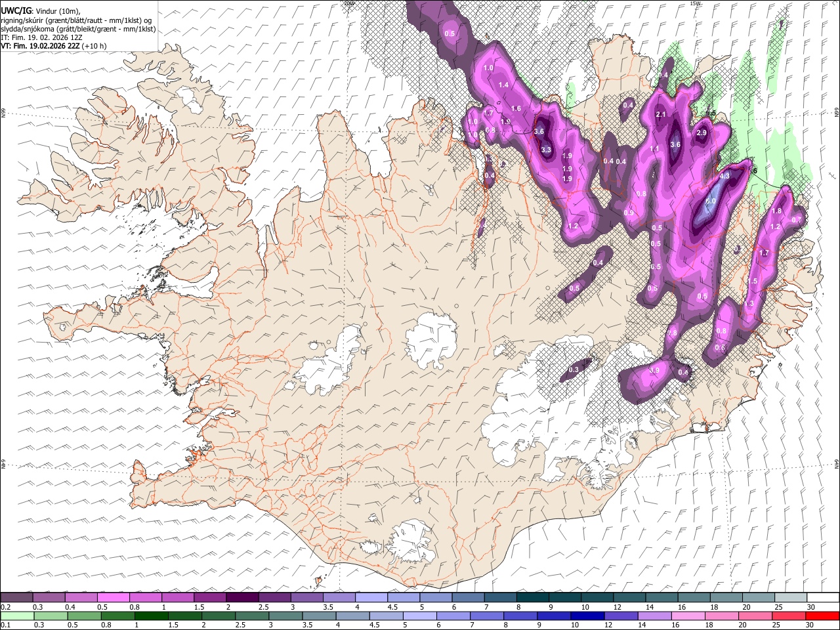Screen dimensions: 840x630
Task: Click the 6.0 snowfall maximum value
Action: [711, 201]
